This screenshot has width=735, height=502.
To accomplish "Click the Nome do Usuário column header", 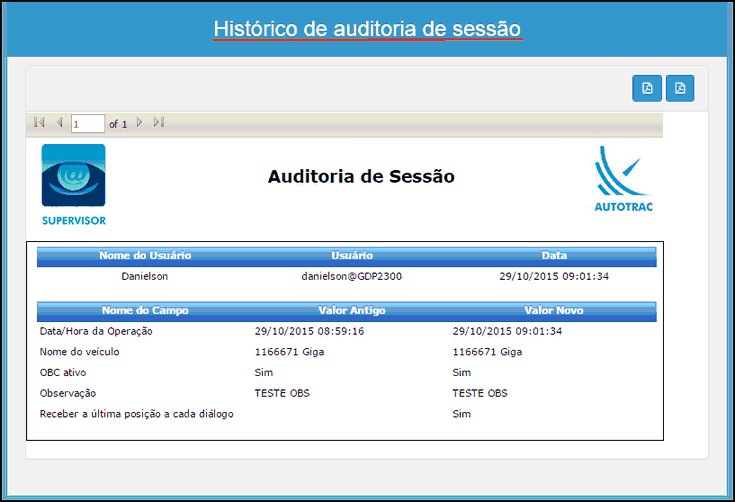I will click(x=145, y=255).
